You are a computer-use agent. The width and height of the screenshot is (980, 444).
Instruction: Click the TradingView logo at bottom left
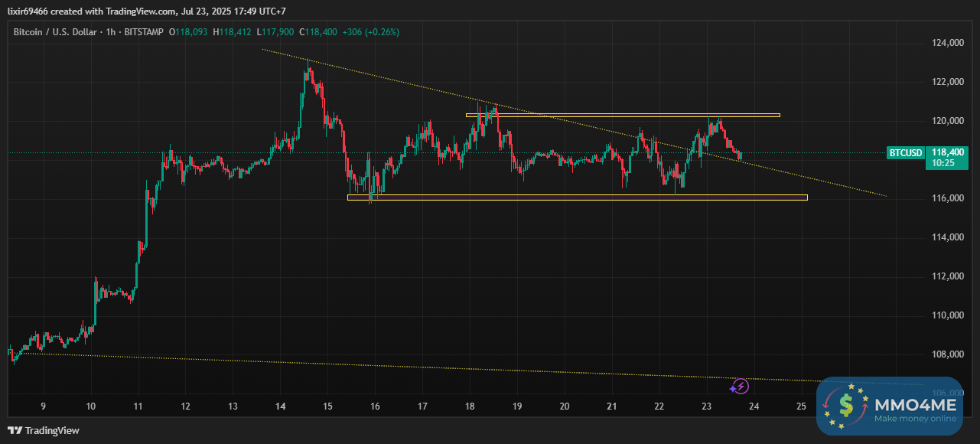[44, 430]
